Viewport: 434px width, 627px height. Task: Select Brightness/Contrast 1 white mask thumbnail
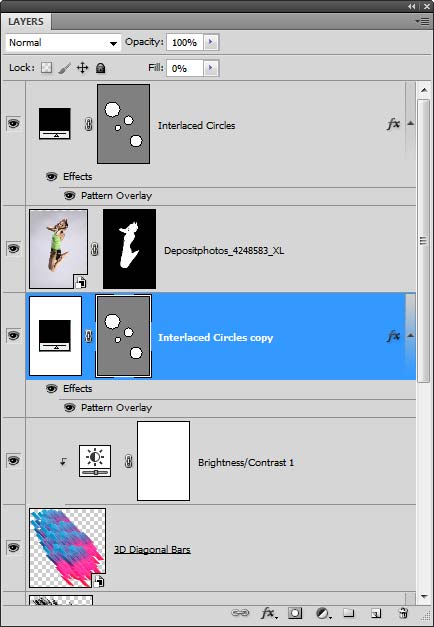pos(164,461)
